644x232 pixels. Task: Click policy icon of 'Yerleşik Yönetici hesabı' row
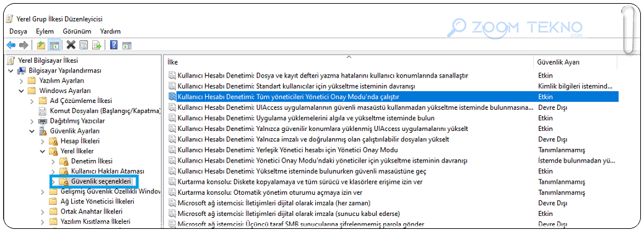pyautogui.click(x=172, y=149)
